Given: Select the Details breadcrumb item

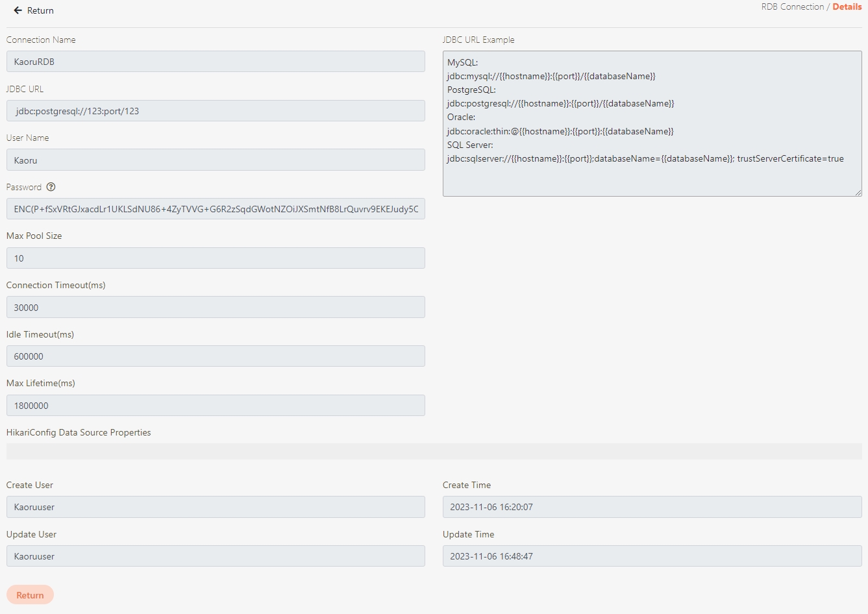Looking at the screenshot, I should pos(847,6).
